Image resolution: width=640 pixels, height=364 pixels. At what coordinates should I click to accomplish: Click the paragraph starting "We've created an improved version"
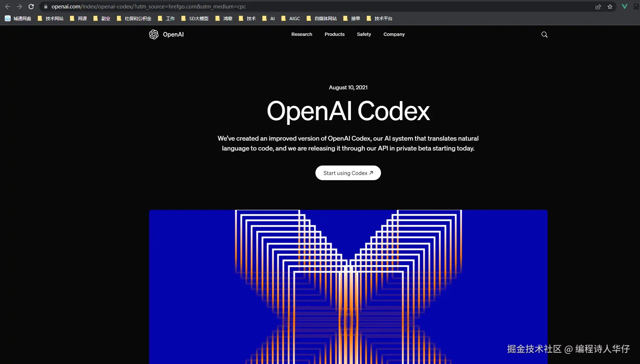[348, 143]
